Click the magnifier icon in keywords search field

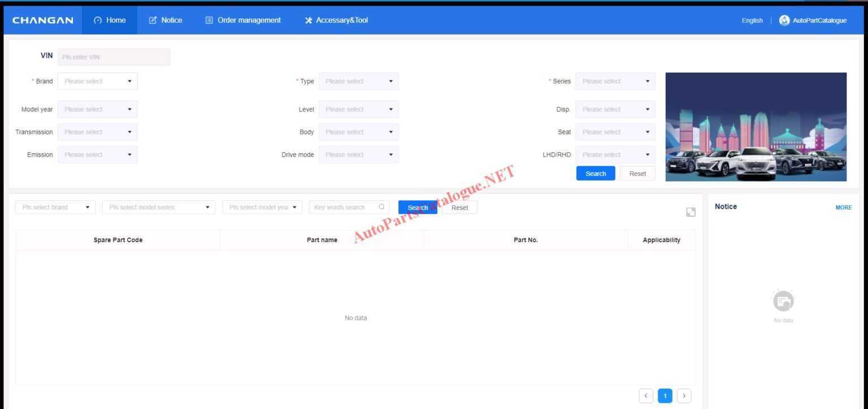coord(381,206)
